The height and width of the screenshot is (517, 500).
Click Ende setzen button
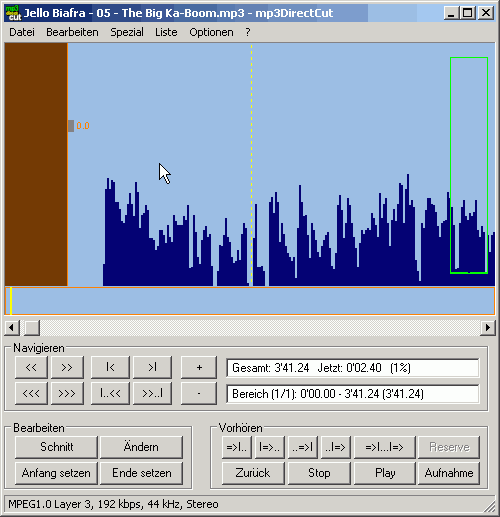[x=141, y=473]
